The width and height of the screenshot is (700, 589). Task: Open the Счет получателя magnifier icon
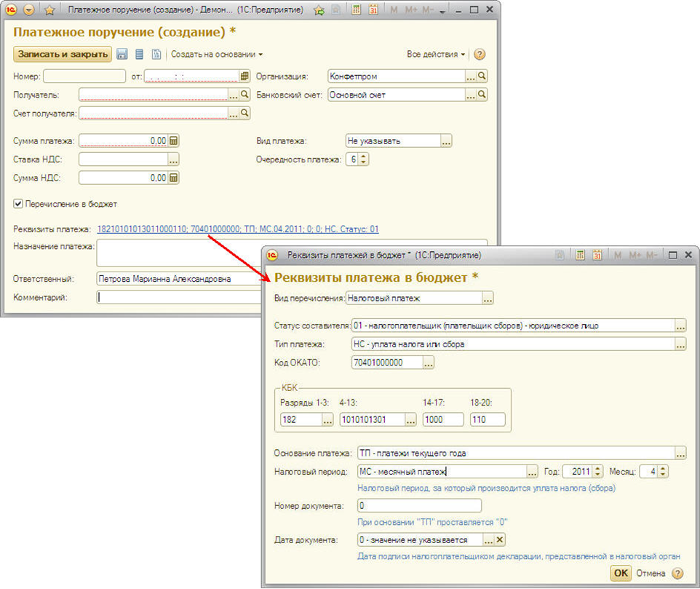(x=244, y=114)
